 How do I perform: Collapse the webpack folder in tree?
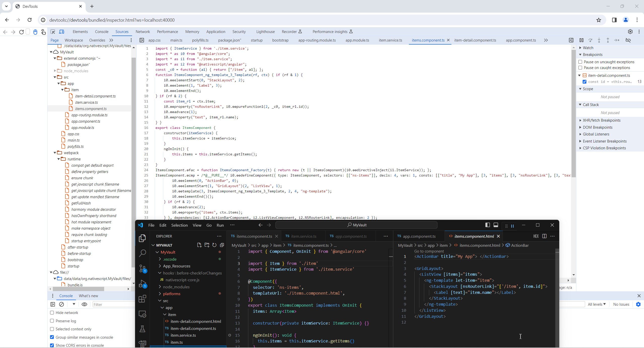click(55, 153)
